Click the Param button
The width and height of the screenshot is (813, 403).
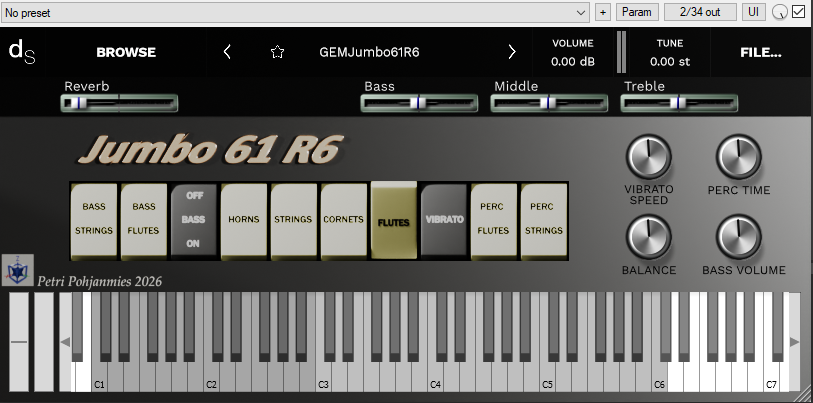(x=636, y=12)
